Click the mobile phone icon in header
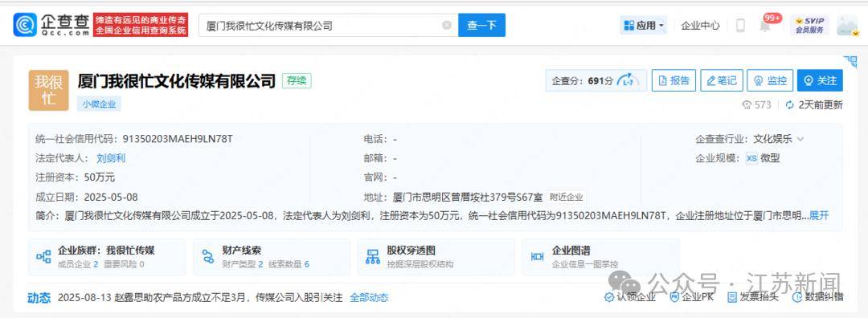This screenshot has height=318, width=868. [x=740, y=26]
